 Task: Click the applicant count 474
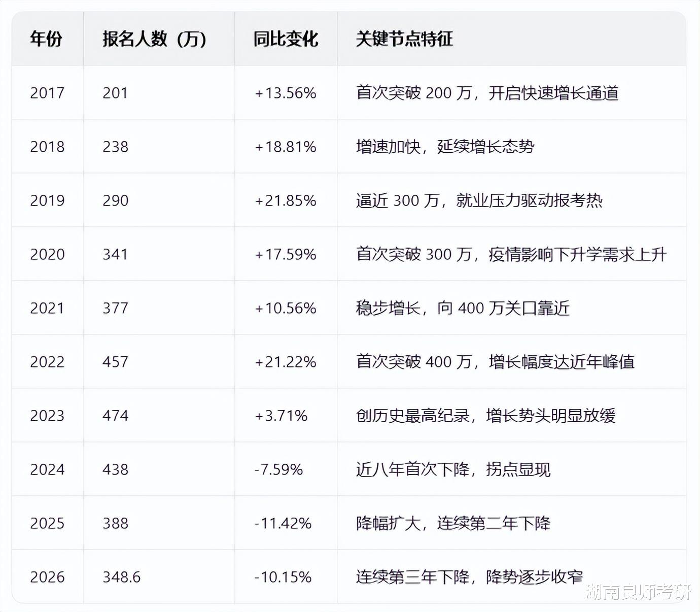(115, 416)
